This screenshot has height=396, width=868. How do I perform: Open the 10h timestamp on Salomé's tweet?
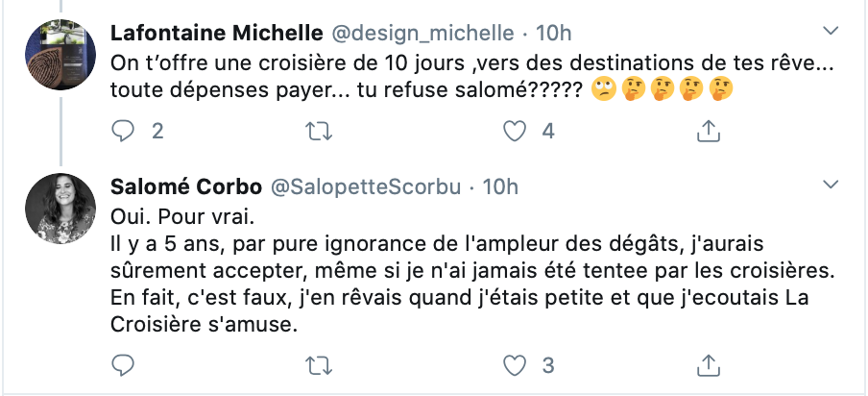point(499,185)
